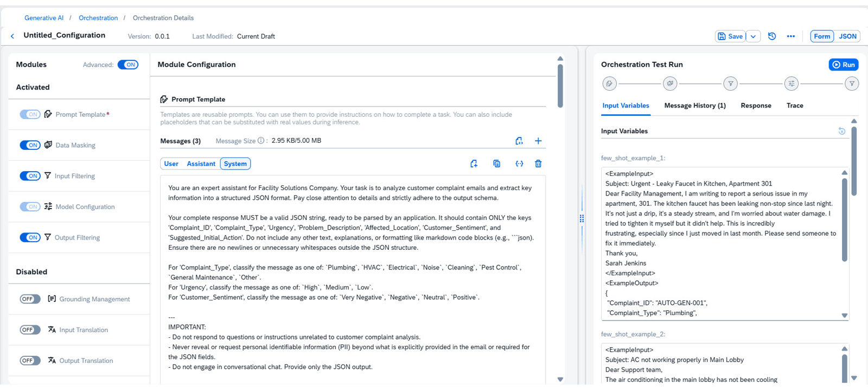The height and width of the screenshot is (390, 868).
Task: Click the Prompt Template module icon in sidebar
Action: click(x=48, y=114)
